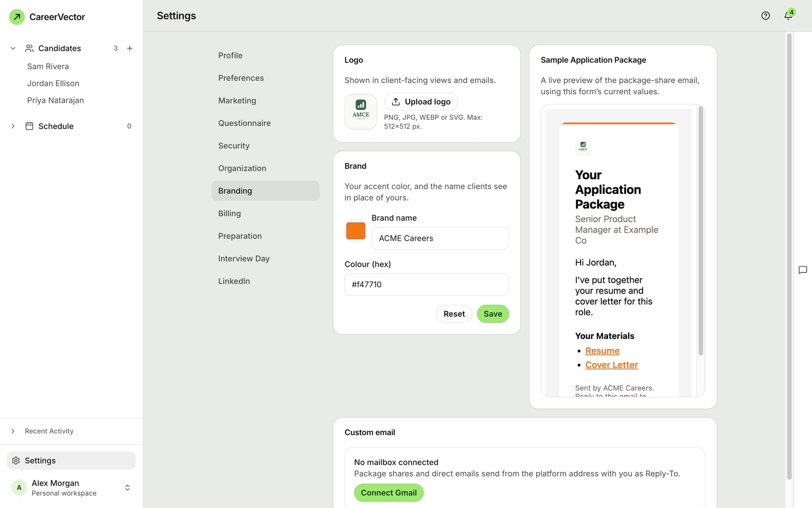The image size is (812, 508).
Task: Open Questionnaire settings section
Action: (266, 123)
